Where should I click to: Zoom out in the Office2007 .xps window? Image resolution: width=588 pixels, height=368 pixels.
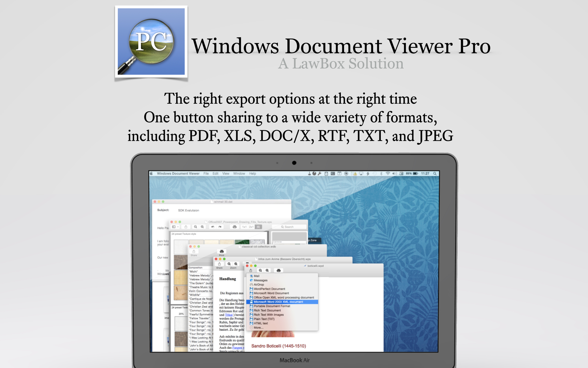[195, 227]
